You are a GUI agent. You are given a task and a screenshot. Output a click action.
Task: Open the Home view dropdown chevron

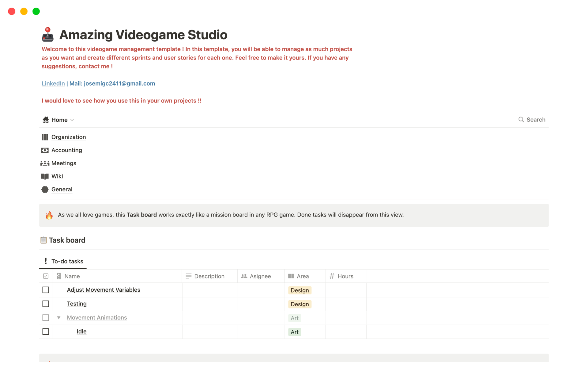(72, 120)
